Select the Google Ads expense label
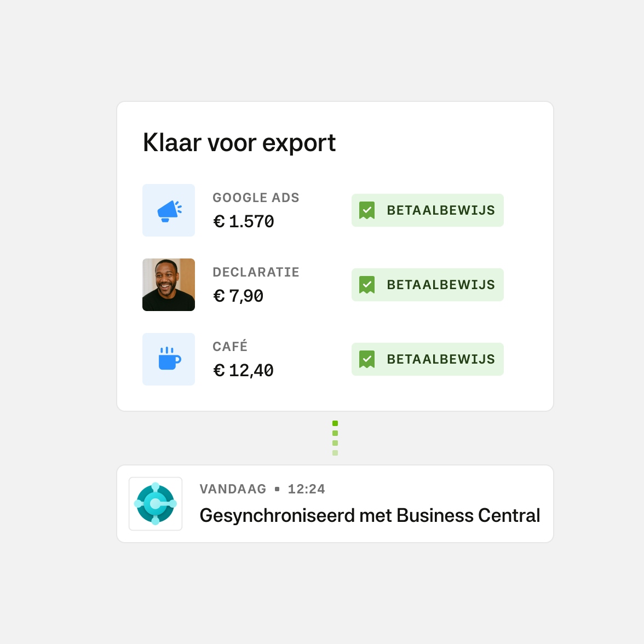 click(256, 198)
